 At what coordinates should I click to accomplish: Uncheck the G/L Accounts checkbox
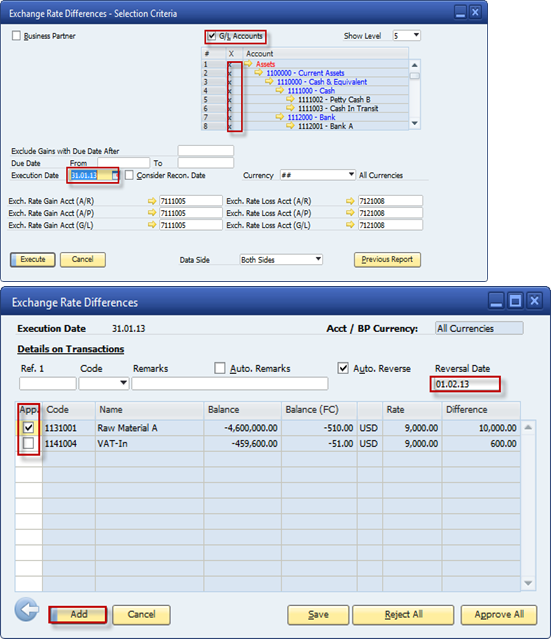point(212,36)
